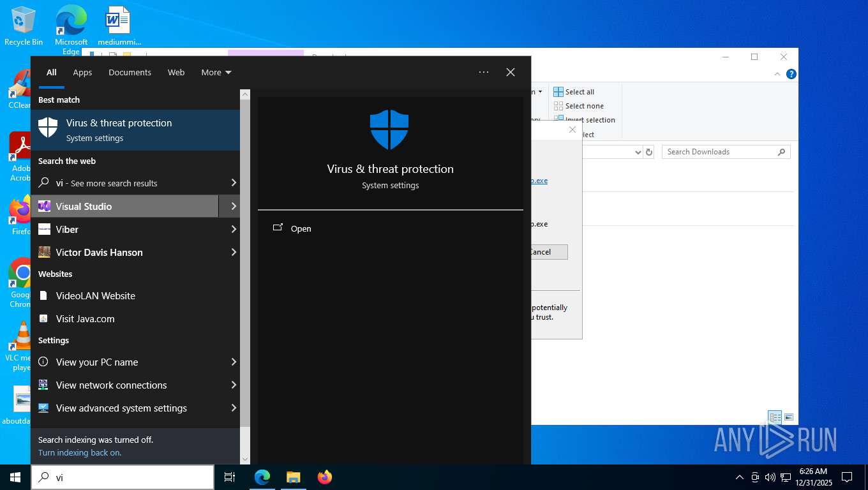Click the Windows Start button
868x490 pixels.
pos(15,477)
